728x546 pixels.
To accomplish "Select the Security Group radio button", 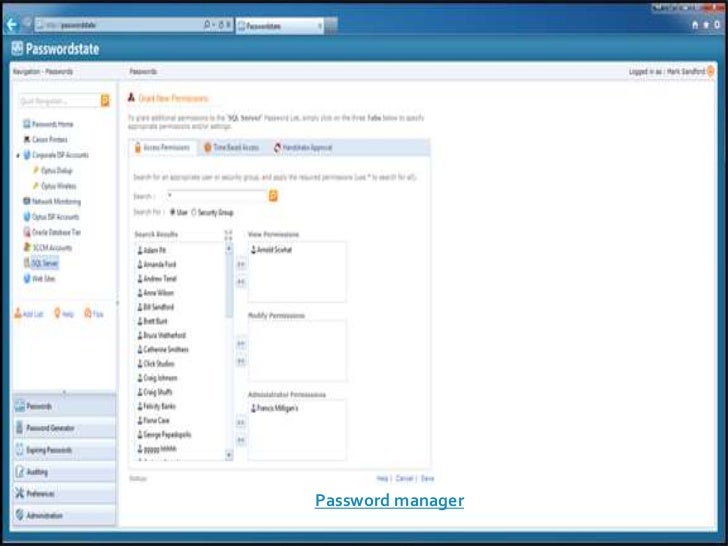I will pyautogui.click(x=194, y=212).
